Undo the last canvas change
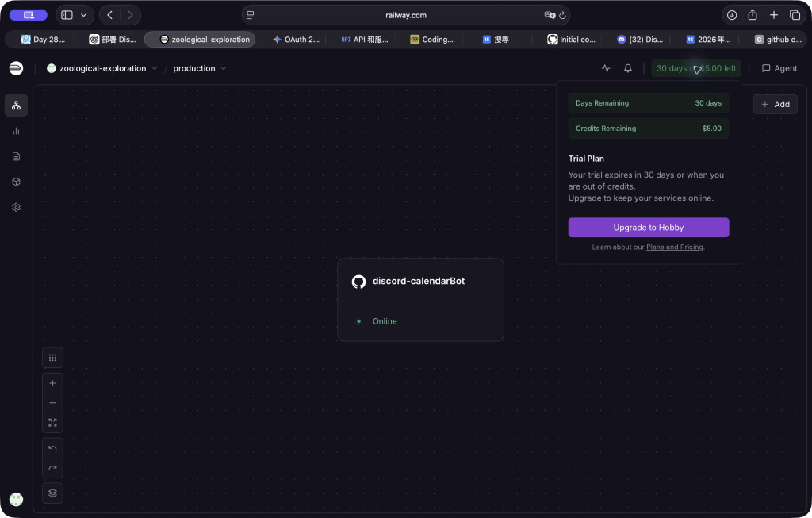The width and height of the screenshot is (812, 518). [x=52, y=448]
